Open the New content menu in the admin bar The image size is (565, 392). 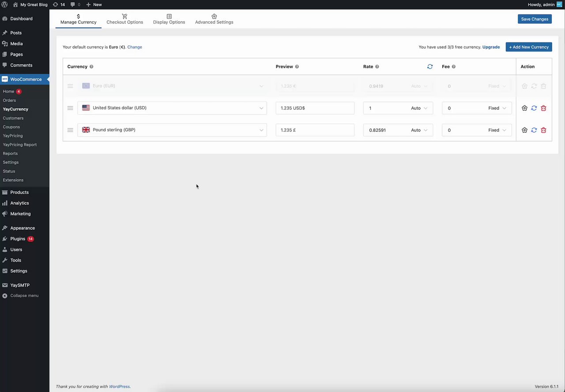[94, 4]
